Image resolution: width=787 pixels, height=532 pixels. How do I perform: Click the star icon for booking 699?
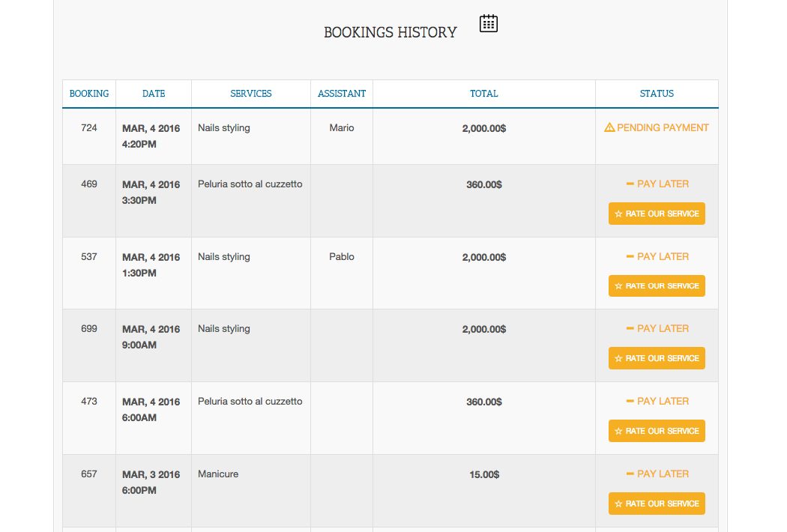[x=618, y=359]
